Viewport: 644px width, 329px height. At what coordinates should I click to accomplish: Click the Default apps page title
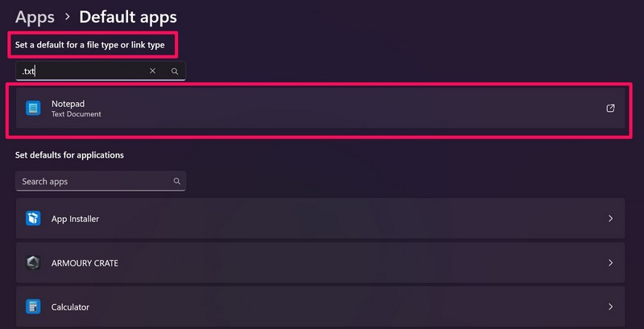[x=128, y=16]
